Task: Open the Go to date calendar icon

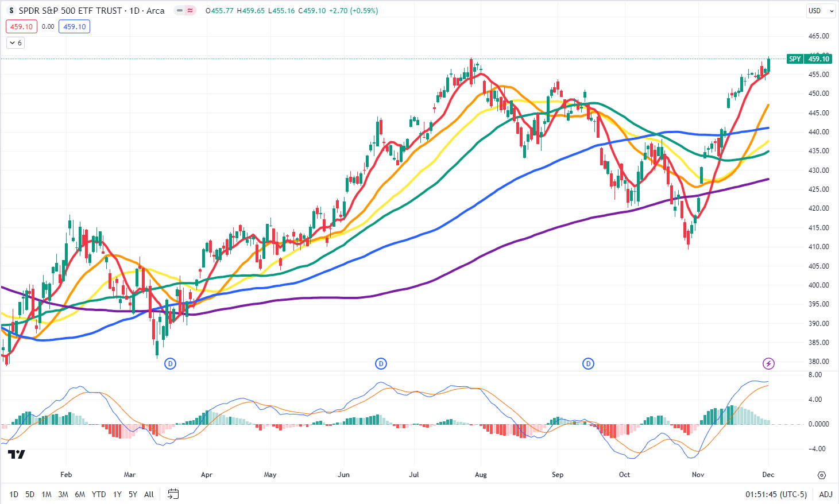Action: pyautogui.click(x=173, y=494)
